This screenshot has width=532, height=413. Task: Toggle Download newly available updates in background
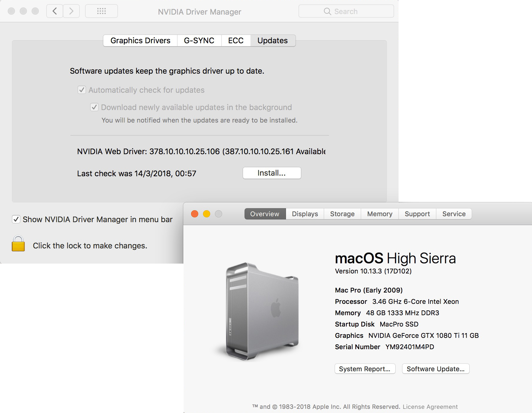click(94, 107)
